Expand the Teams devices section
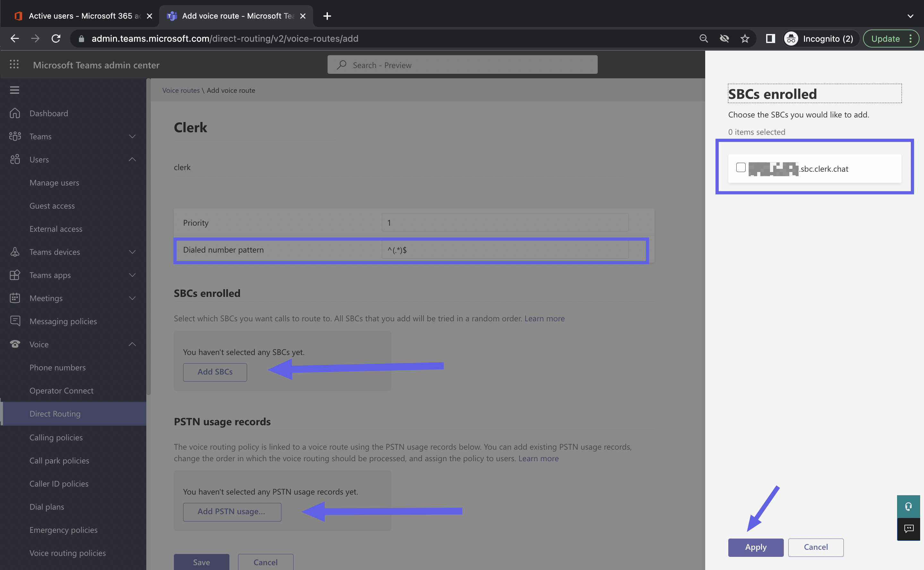 (132, 252)
